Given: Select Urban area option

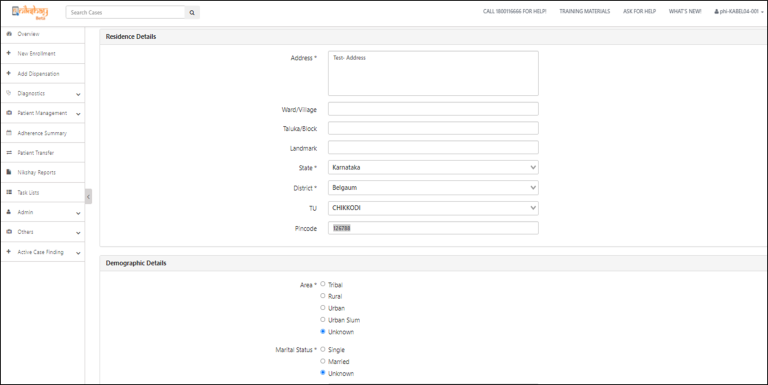Looking at the screenshot, I should 323,308.
